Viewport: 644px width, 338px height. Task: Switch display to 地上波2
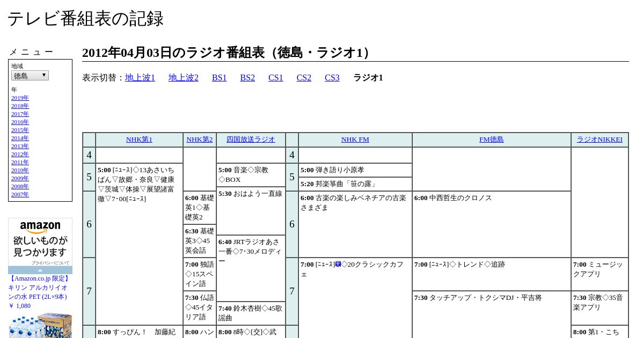(x=184, y=78)
